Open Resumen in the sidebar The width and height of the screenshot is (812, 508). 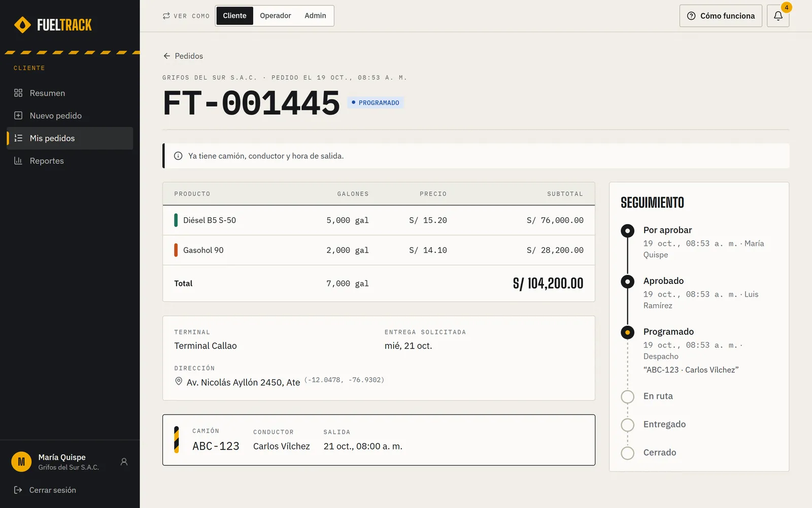tap(70, 93)
